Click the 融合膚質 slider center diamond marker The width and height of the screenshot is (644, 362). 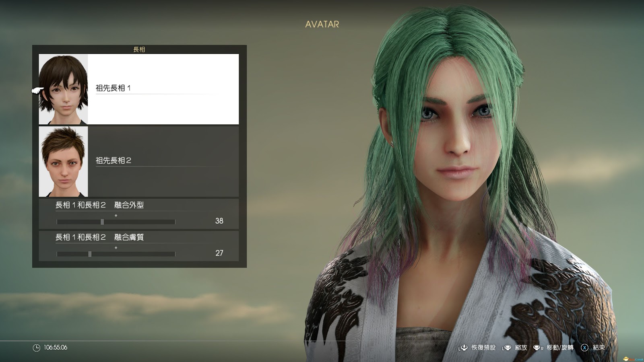(116, 248)
